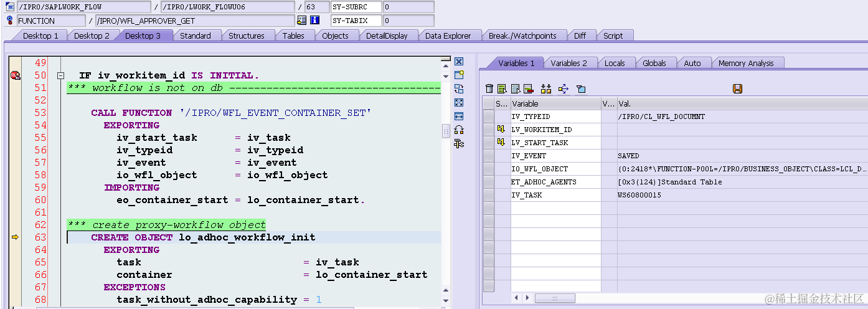The height and width of the screenshot is (309, 868).
Task: Open the Tables tab
Action: (293, 36)
